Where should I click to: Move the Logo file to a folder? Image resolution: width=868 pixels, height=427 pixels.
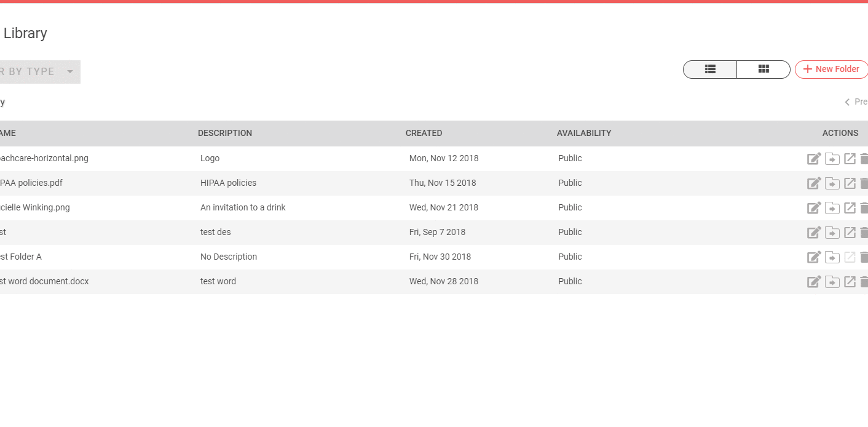832,159
